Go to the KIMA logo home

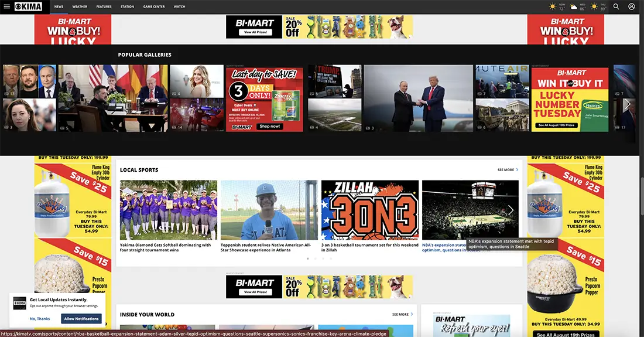coord(28,6)
